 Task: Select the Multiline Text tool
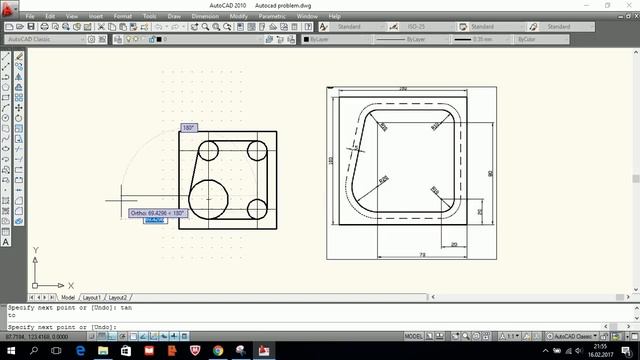pyautogui.click(x=6, y=242)
